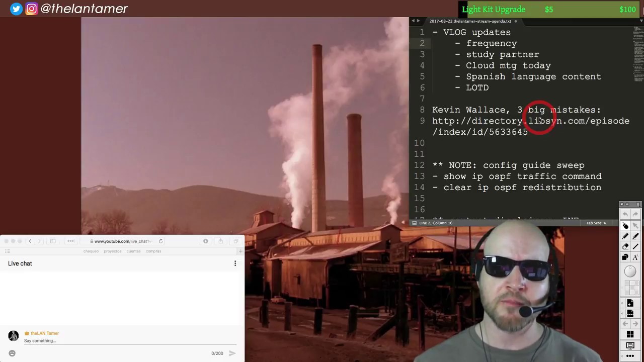Go forward in Safari window
Screen dimensions: 644x362
pos(39,241)
